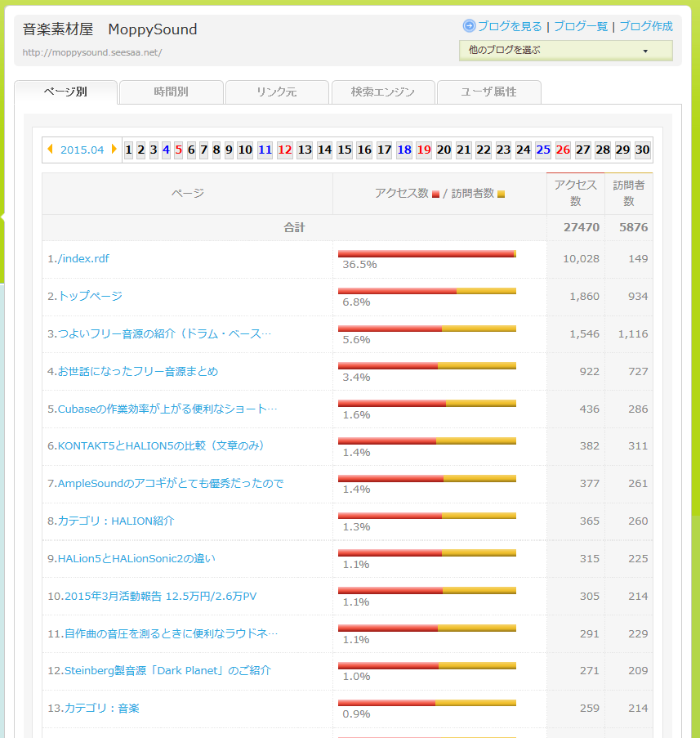700x738 pixels.
Task: Open the 他のブログを選ぶ dropdown
Action: click(x=565, y=51)
